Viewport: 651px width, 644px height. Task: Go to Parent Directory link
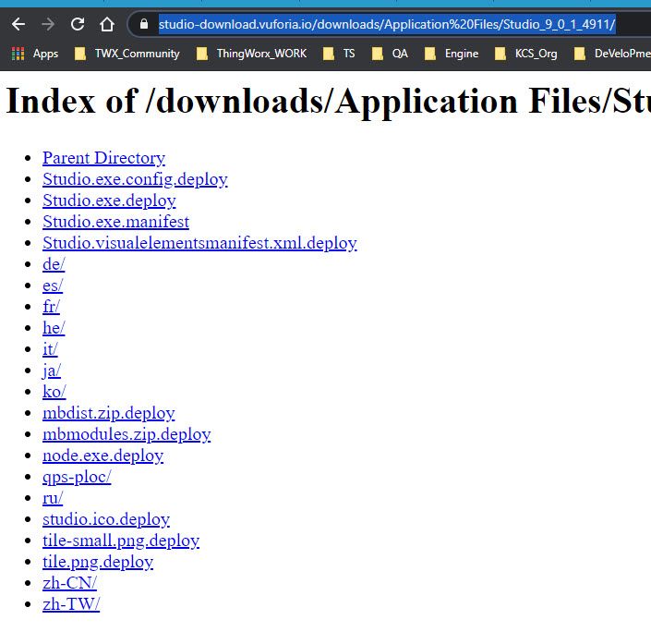click(103, 158)
